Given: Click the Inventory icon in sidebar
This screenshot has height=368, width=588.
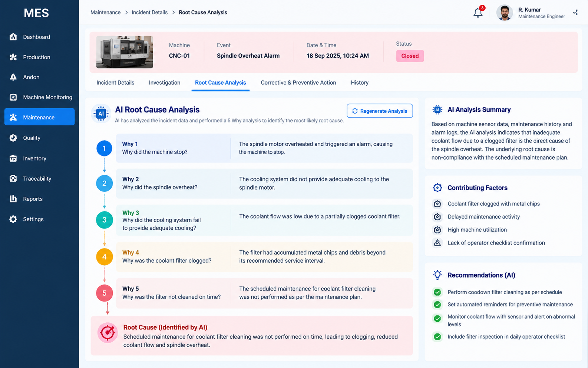Looking at the screenshot, I should 13,158.
